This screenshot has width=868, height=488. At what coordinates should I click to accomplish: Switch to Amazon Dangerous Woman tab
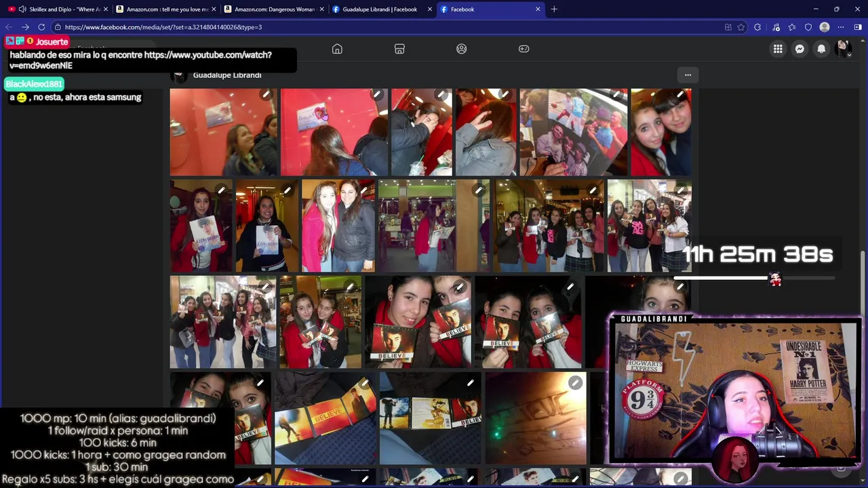(x=273, y=9)
